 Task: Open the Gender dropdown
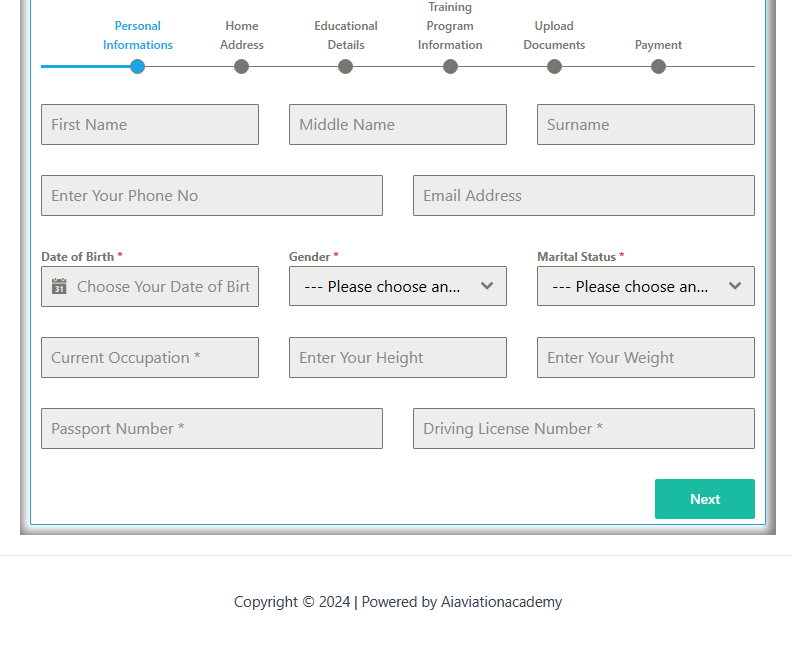coord(397,286)
